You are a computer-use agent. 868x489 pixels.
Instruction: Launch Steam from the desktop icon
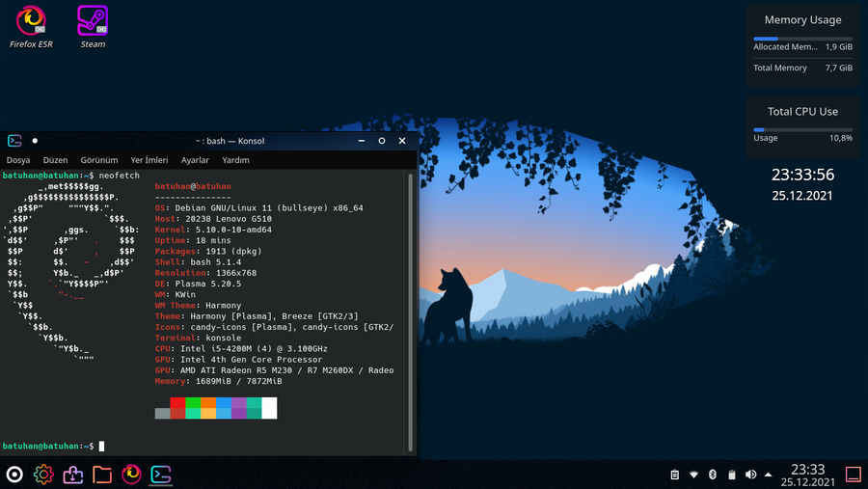(x=93, y=27)
